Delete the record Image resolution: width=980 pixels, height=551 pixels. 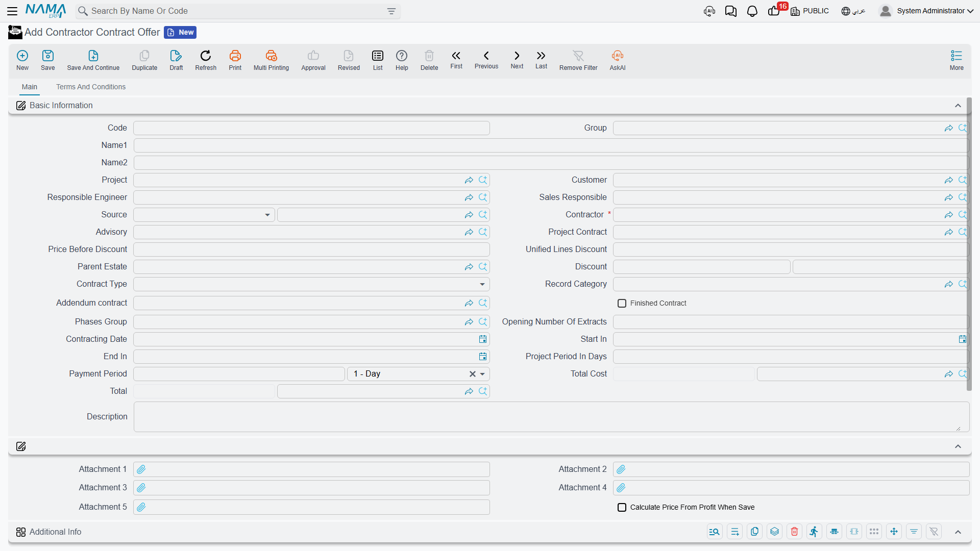click(429, 60)
